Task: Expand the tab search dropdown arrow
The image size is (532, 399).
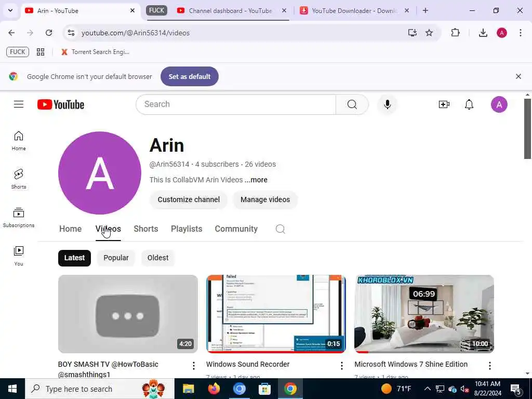Action: pos(10,10)
